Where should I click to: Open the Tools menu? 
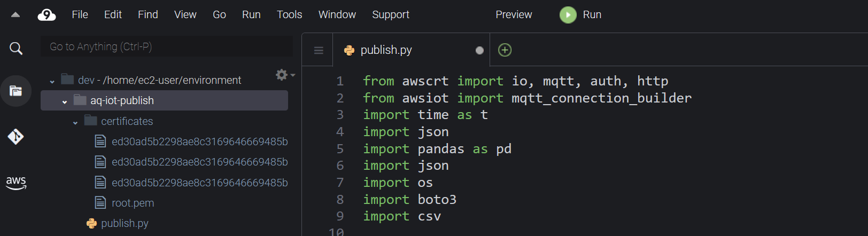pyautogui.click(x=289, y=15)
